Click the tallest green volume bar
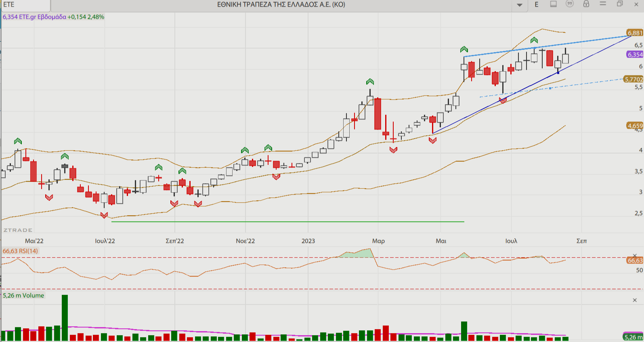The image size is (644, 342). [x=65, y=318]
